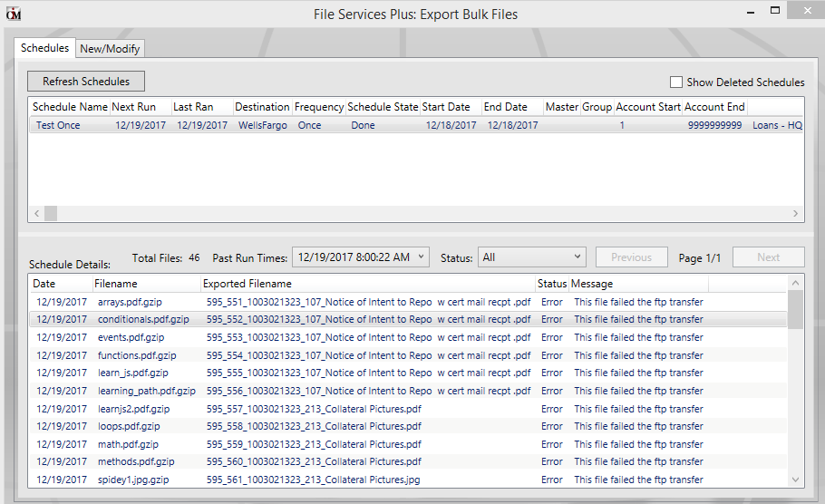Open the Status filter dropdown
This screenshot has width=825, height=504.
(x=531, y=257)
